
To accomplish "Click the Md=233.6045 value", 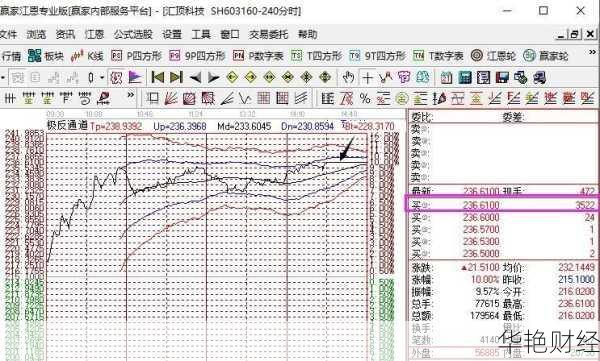I will [244, 126].
